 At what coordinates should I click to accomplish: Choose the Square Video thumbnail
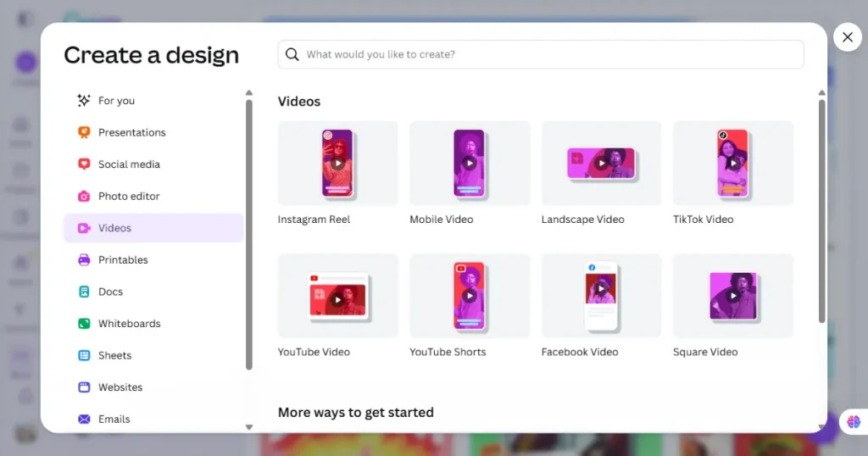(x=733, y=296)
